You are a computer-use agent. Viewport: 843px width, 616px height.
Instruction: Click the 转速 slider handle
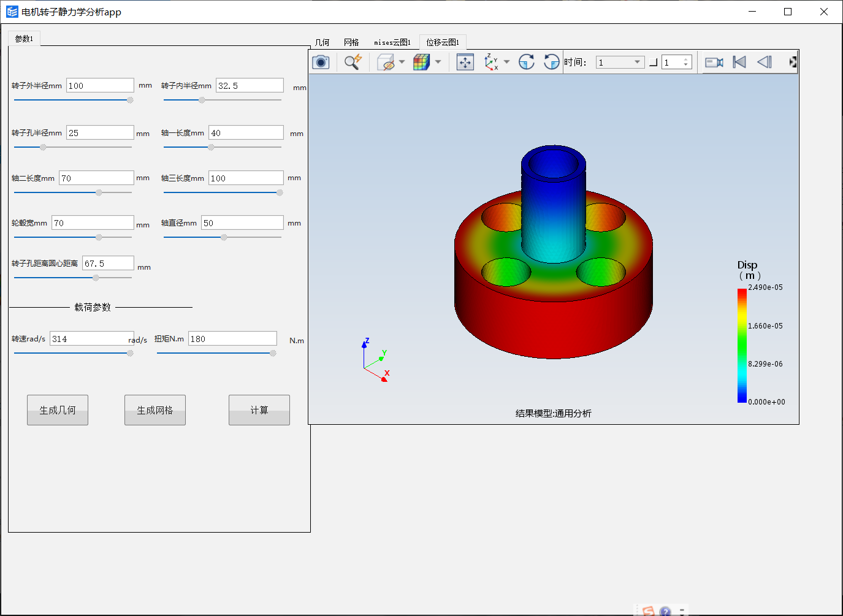click(x=130, y=353)
